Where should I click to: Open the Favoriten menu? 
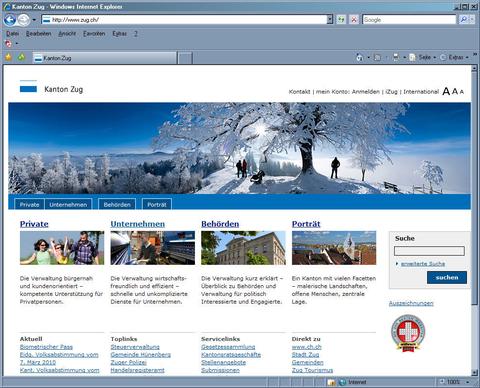(x=94, y=34)
